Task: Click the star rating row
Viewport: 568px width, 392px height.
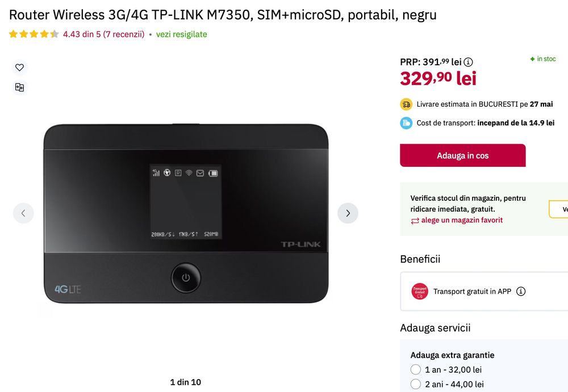Action: (34, 34)
